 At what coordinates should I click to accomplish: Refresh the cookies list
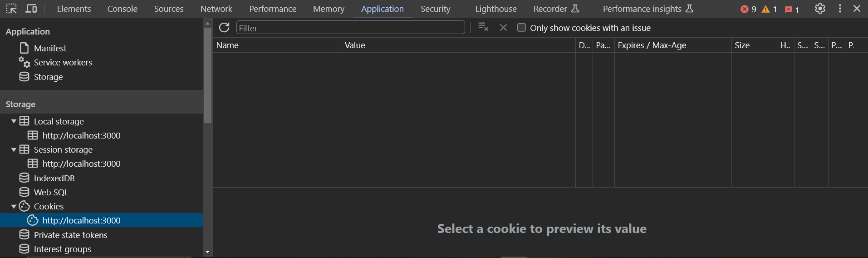224,28
